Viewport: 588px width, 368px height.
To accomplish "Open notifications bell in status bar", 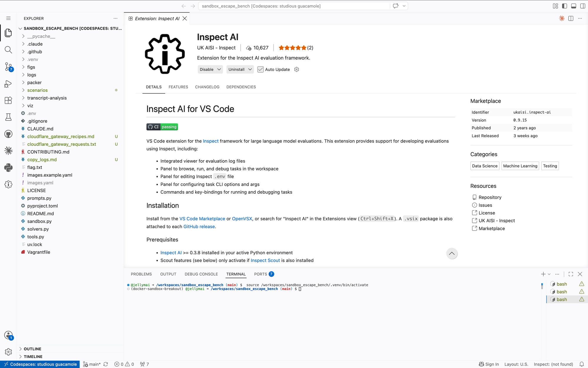I will click(582, 364).
